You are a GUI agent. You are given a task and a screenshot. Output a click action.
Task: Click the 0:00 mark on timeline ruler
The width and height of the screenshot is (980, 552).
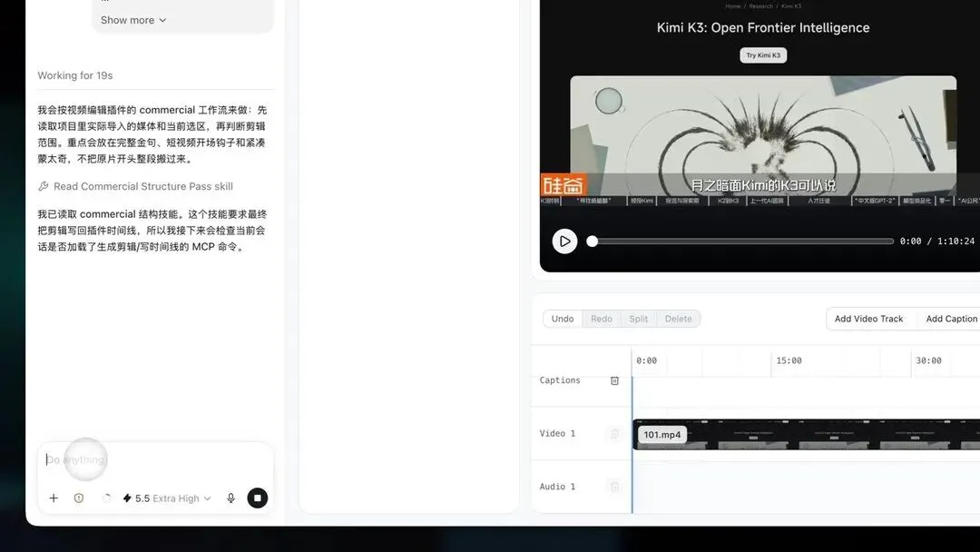tap(646, 360)
